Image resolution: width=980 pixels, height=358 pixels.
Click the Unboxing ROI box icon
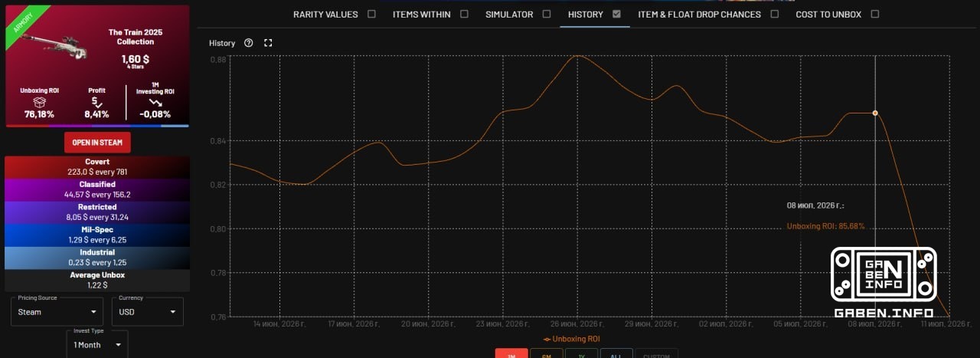click(x=39, y=103)
